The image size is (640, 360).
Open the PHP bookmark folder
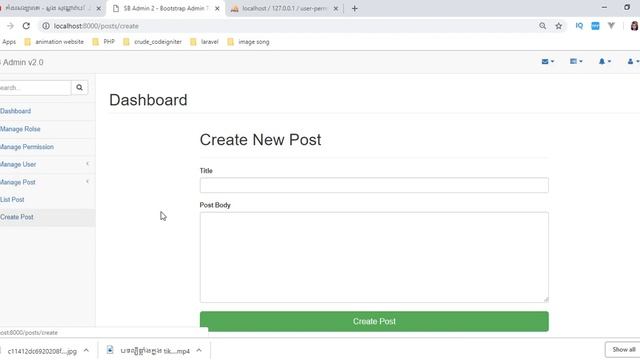pos(104,42)
